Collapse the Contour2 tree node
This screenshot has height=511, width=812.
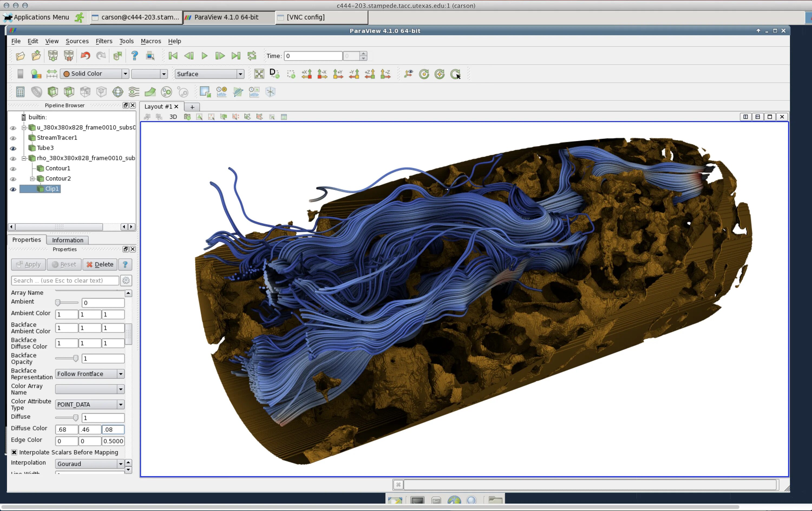[32, 179]
